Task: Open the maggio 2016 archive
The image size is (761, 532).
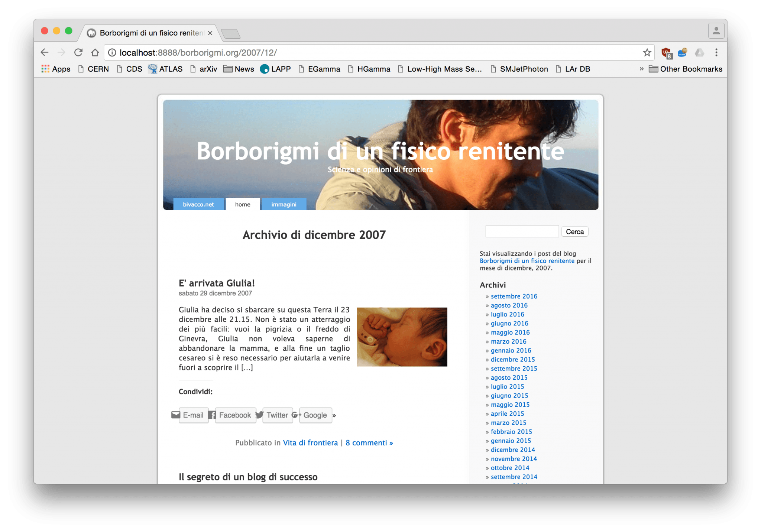Action: [510, 332]
